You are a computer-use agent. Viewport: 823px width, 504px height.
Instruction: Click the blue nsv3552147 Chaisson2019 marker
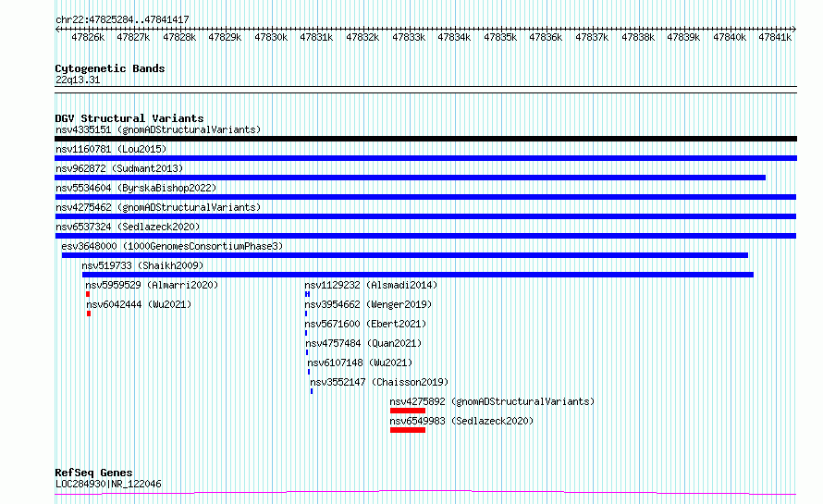[x=312, y=391]
